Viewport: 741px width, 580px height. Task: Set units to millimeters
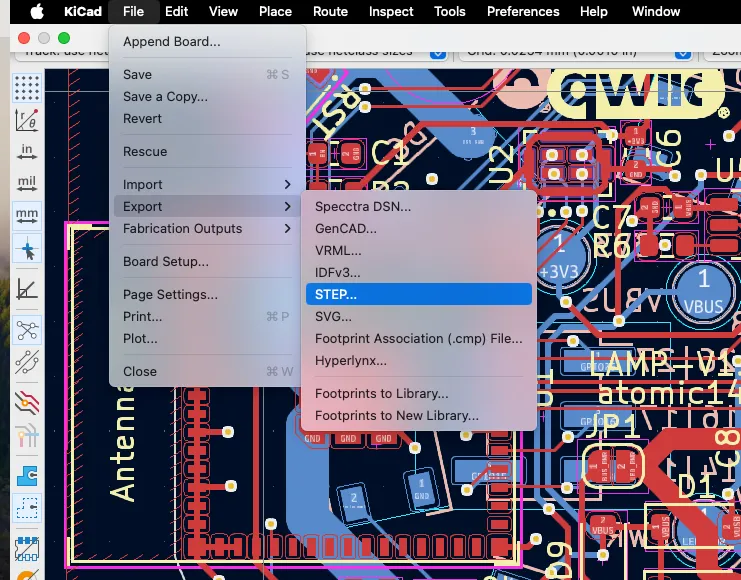pos(26,216)
